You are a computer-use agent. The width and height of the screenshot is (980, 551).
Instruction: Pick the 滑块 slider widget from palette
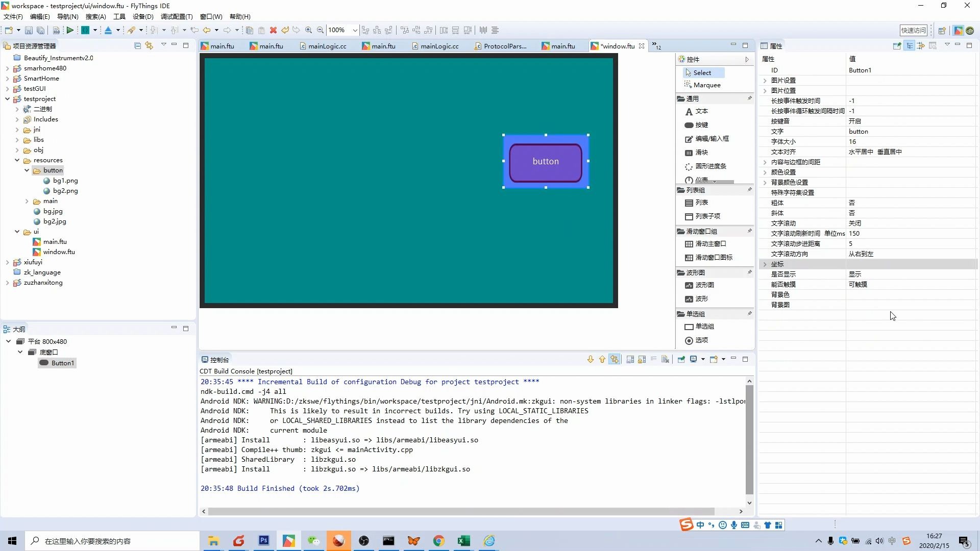pos(701,153)
